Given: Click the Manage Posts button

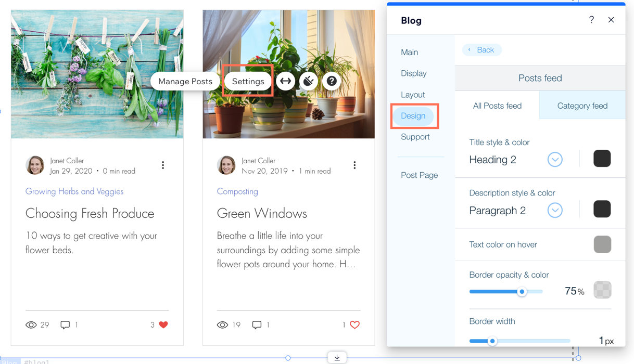Looking at the screenshot, I should [185, 81].
